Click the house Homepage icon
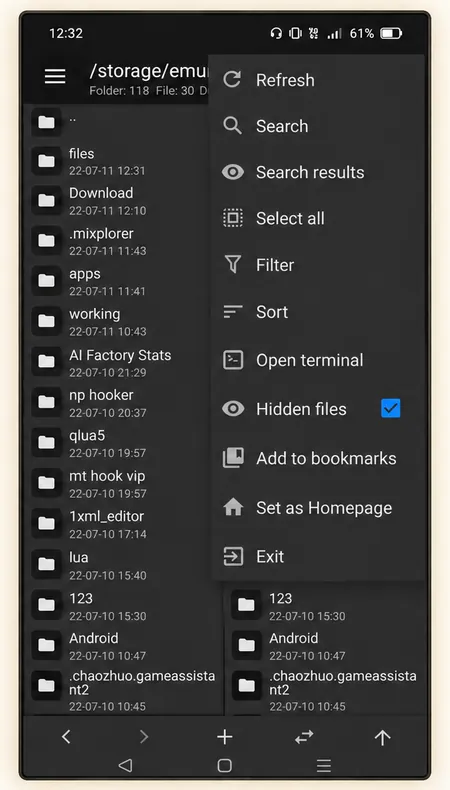The height and width of the screenshot is (790, 450). pyautogui.click(x=233, y=507)
